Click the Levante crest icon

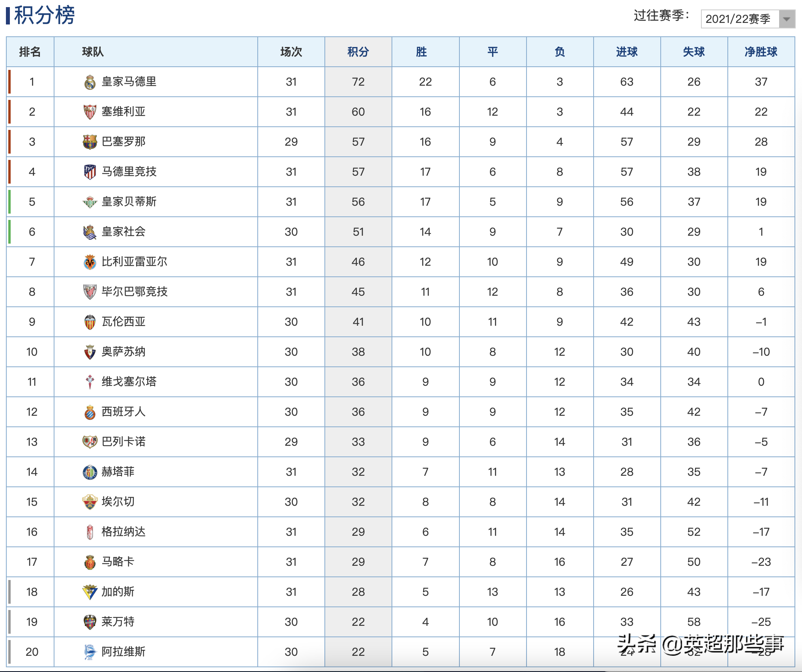[x=90, y=622]
